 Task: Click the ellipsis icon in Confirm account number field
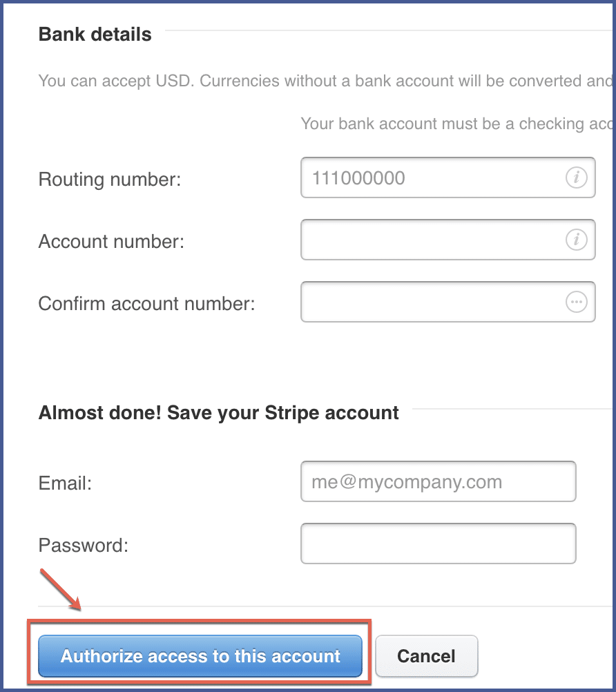576,302
